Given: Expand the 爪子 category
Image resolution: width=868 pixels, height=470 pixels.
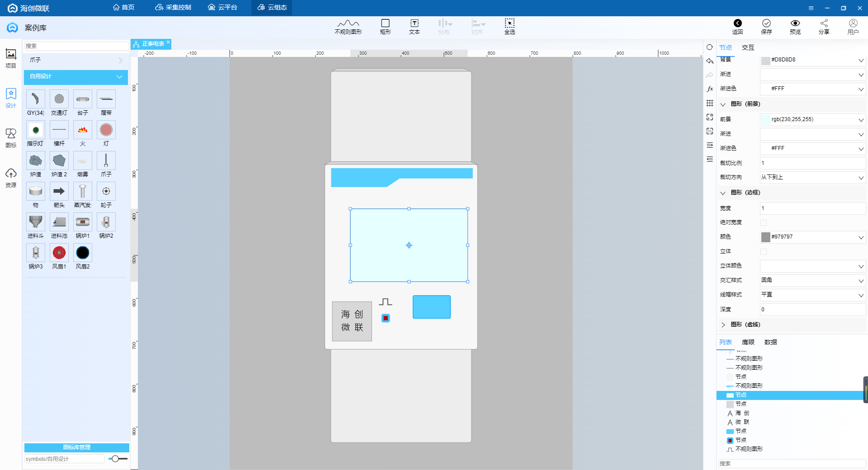Looking at the screenshot, I should click(76, 60).
